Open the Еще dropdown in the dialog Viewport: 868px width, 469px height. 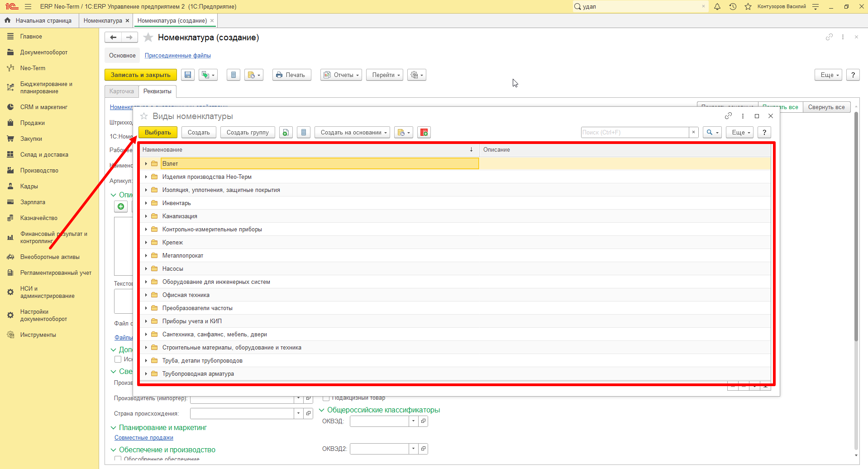pos(741,133)
